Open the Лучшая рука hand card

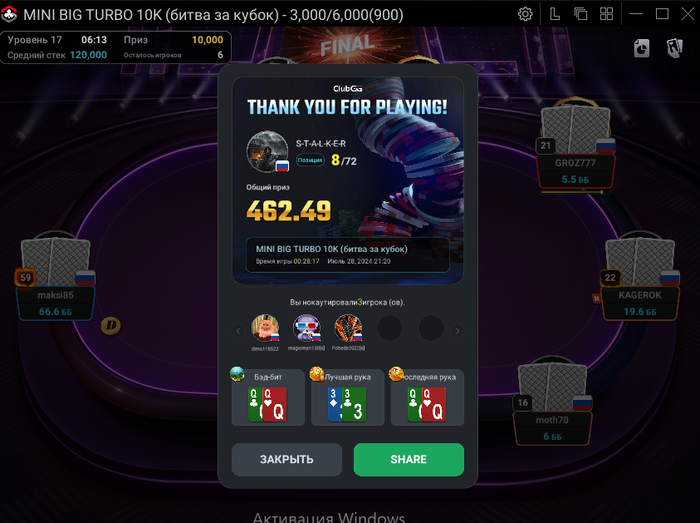pos(347,397)
